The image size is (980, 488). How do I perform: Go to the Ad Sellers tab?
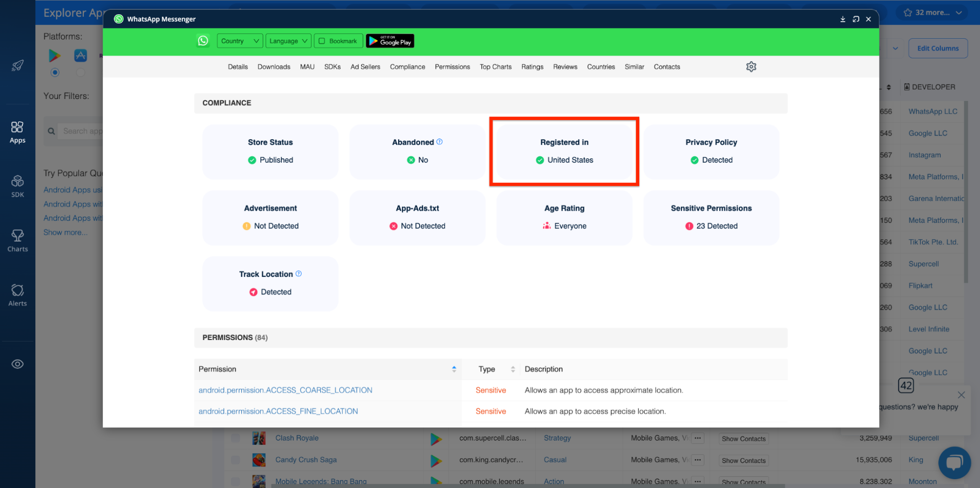tap(365, 67)
